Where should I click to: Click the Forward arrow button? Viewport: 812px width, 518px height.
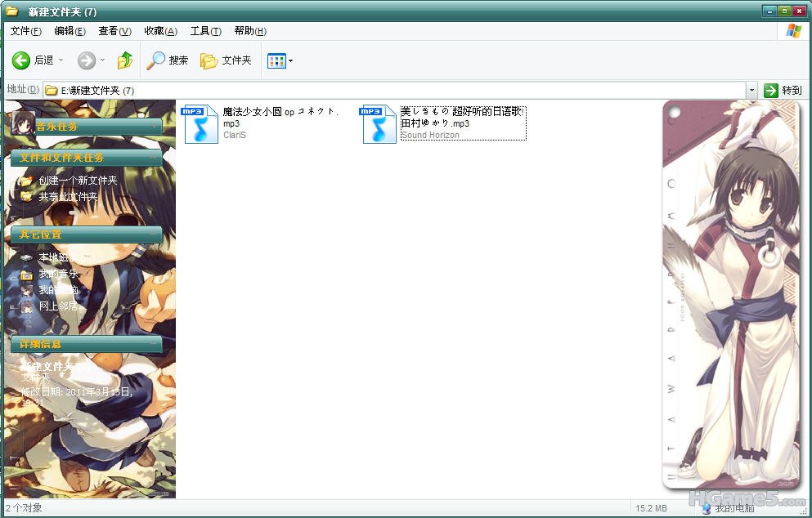coord(87,60)
